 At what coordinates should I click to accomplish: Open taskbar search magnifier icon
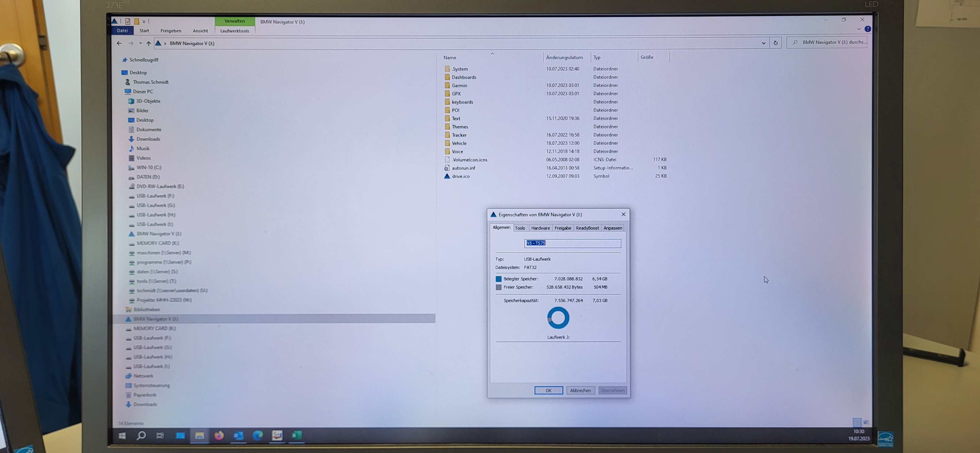(141, 436)
